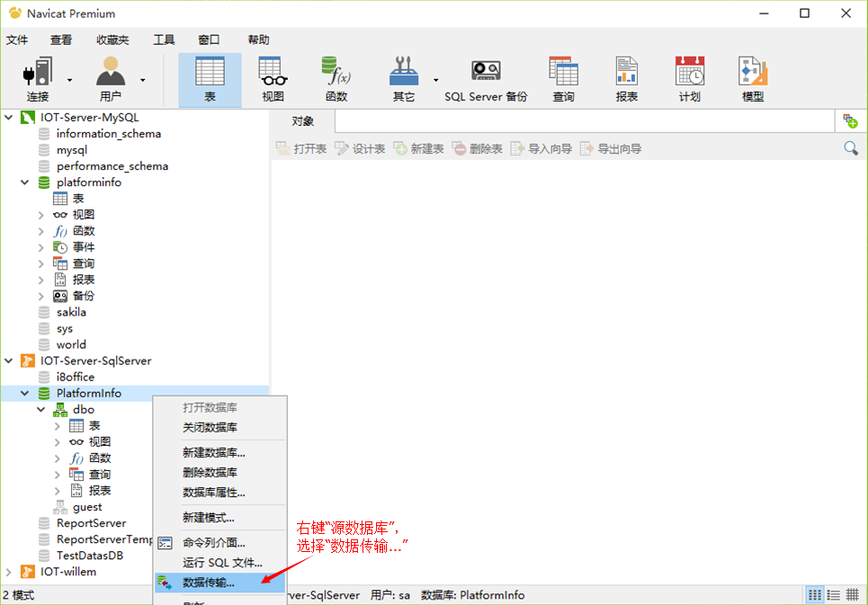Click the search magnifier icon in object pane
The image size is (868, 605).
[851, 148]
